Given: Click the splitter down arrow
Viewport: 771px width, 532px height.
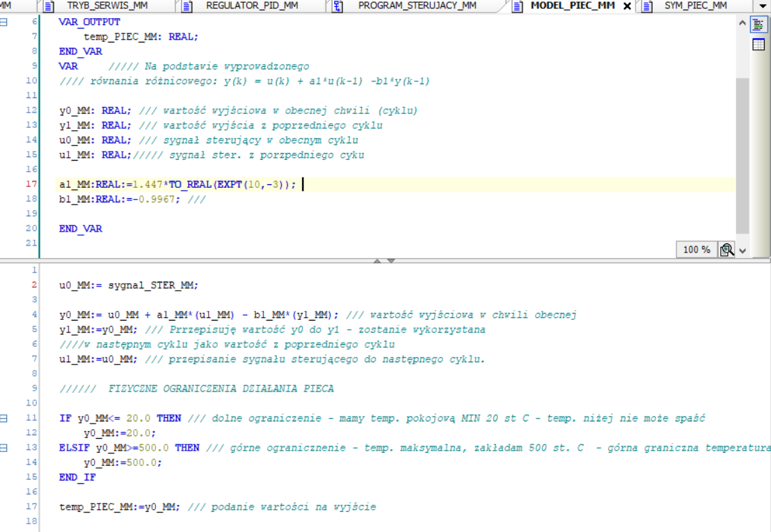Looking at the screenshot, I should [x=391, y=261].
